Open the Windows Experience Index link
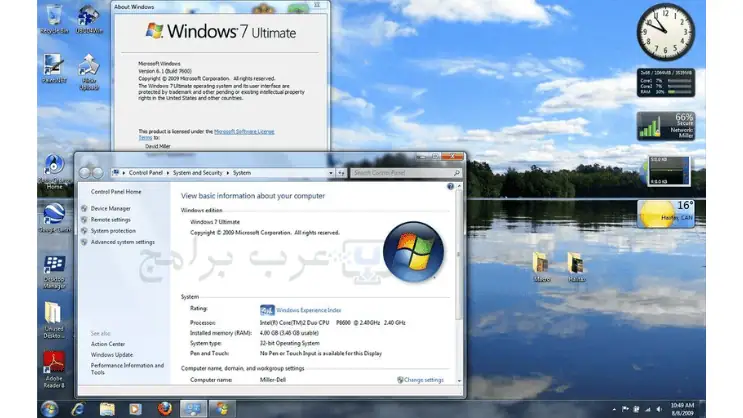Screen dimensions: 743x418 tap(308, 310)
